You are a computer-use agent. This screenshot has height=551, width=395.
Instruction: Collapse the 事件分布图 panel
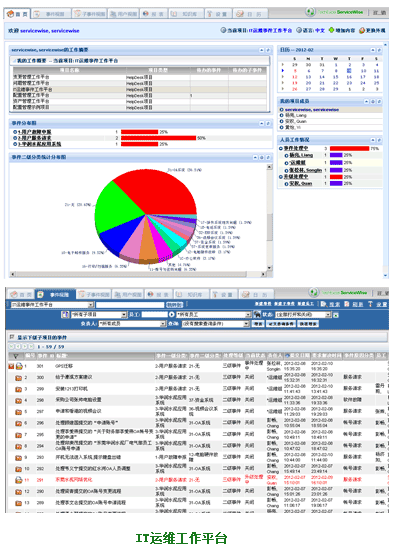pyautogui.click(x=261, y=123)
